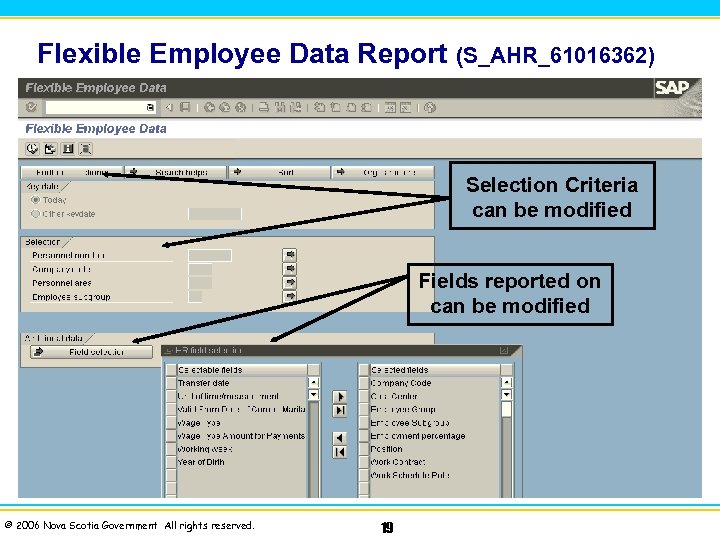Click the Other keydate date field
The width and height of the screenshot is (720, 540).
[214, 214]
